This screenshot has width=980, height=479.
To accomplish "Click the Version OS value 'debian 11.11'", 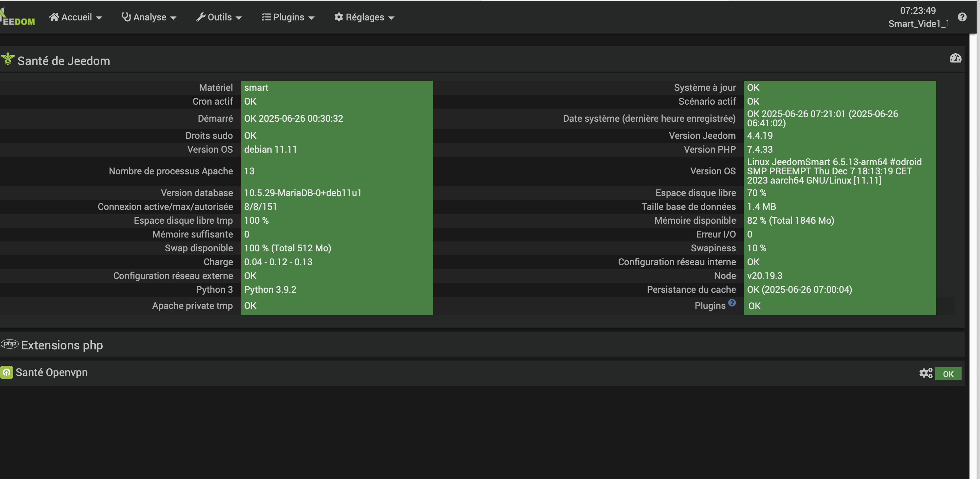I will click(x=271, y=149).
